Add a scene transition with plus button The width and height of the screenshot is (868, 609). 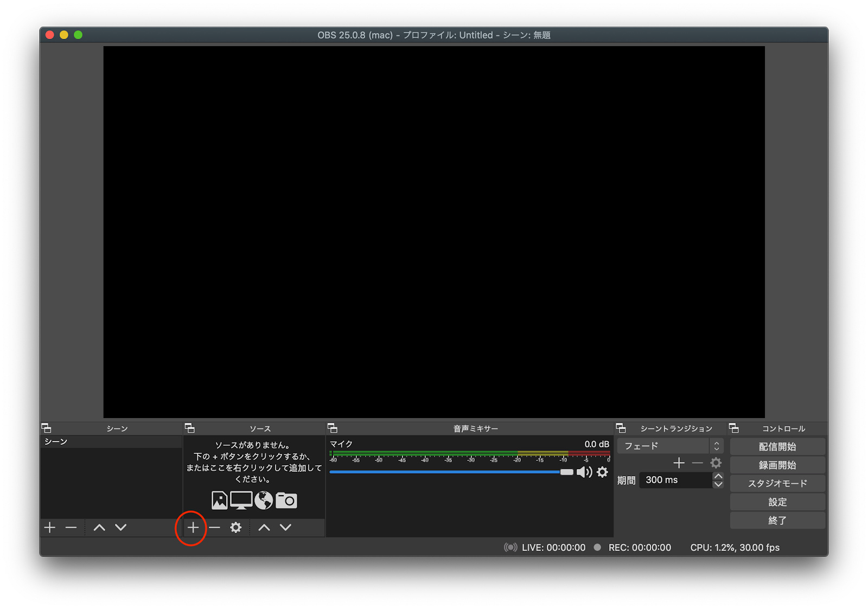pos(679,463)
